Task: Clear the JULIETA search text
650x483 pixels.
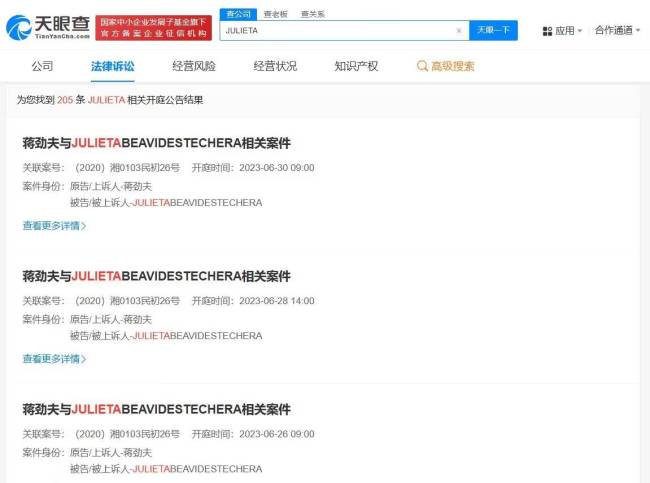Action: (459, 31)
